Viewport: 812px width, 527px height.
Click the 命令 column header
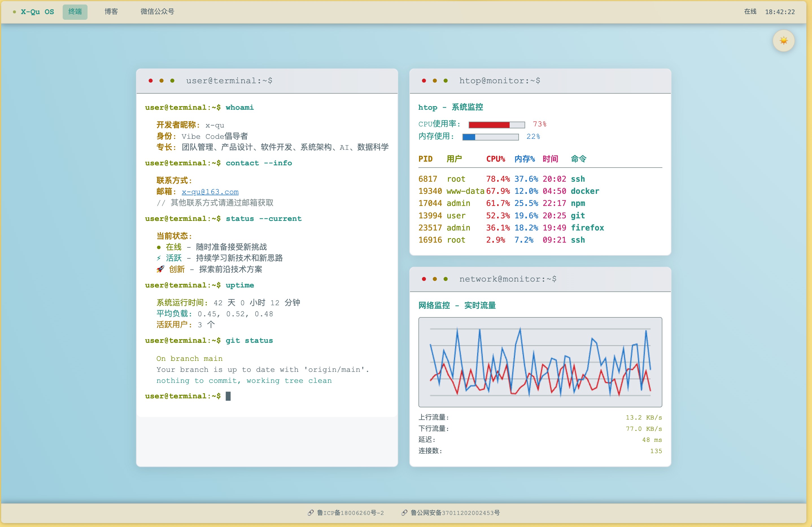pos(579,159)
